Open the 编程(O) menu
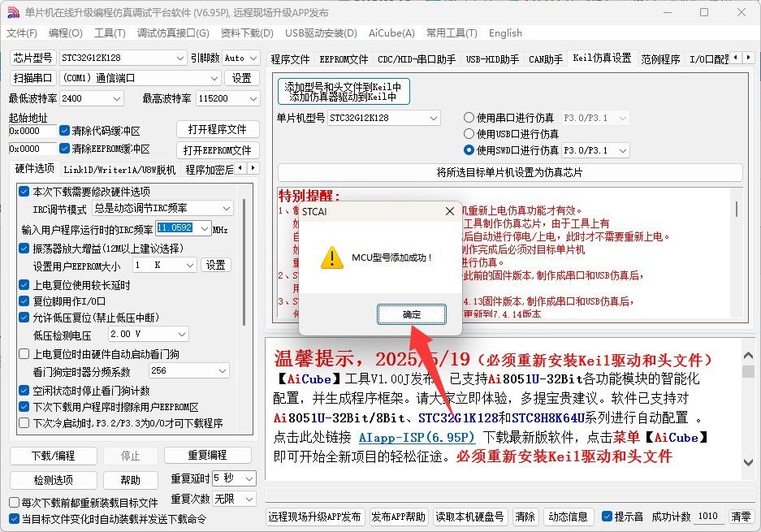The image size is (761, 532). point(66,33)
